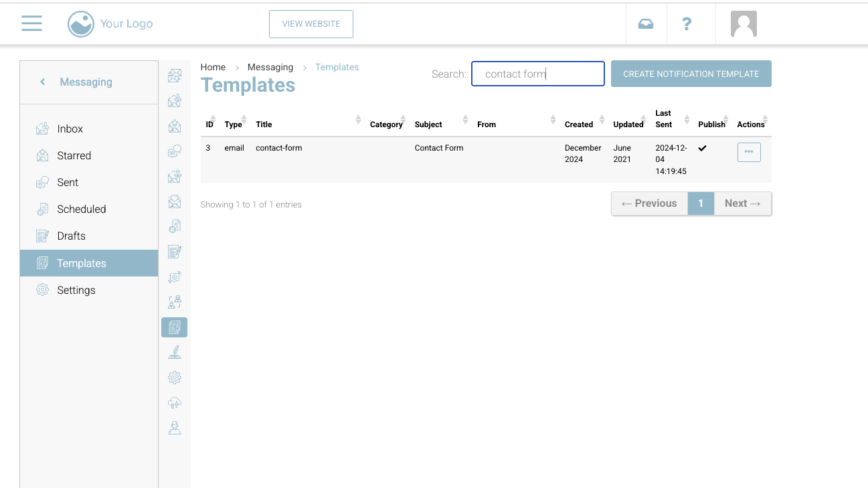
Task: Click the View Website button
Action: (x=311, y=24)
